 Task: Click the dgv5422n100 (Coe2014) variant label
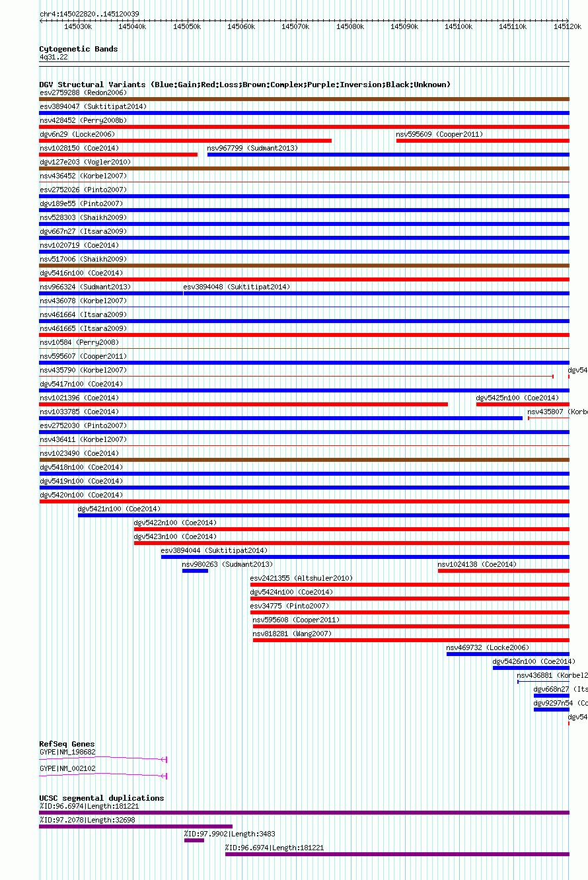click(x=175, y=523)
